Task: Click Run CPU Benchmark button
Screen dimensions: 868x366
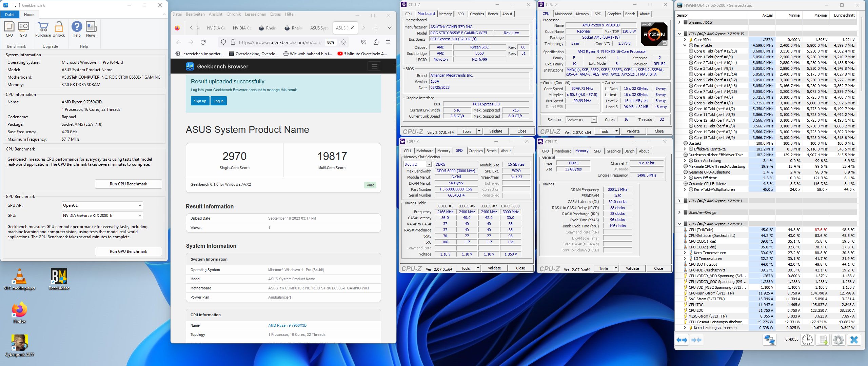Action: pyautogui.click(x=129, y=184)
